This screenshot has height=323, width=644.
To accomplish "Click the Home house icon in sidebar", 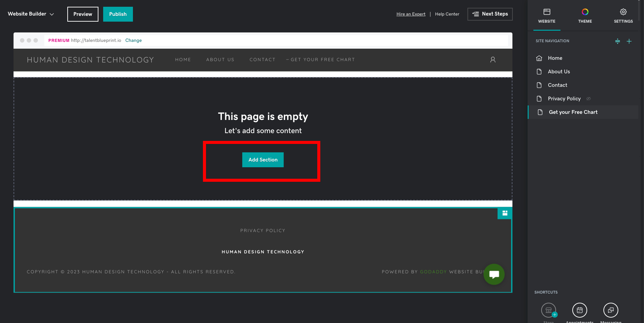I will (x=539, y=58).
